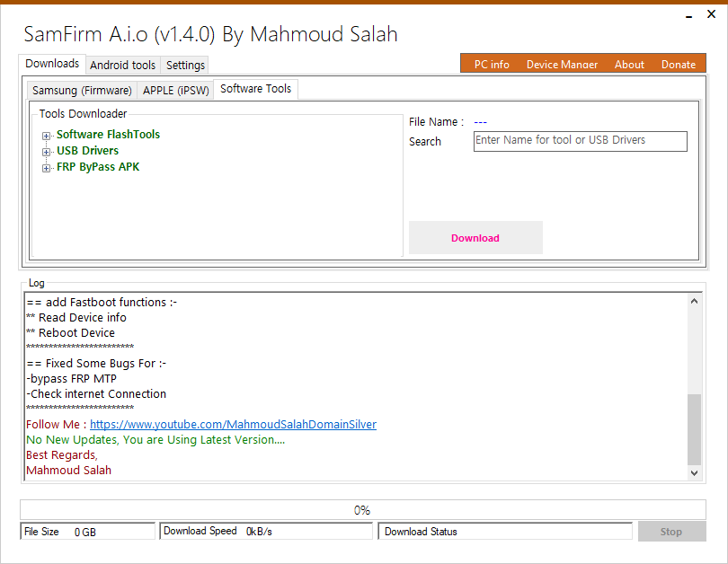Open the About page
This screenshot has height=564, width=728.
tap(629, 65)
